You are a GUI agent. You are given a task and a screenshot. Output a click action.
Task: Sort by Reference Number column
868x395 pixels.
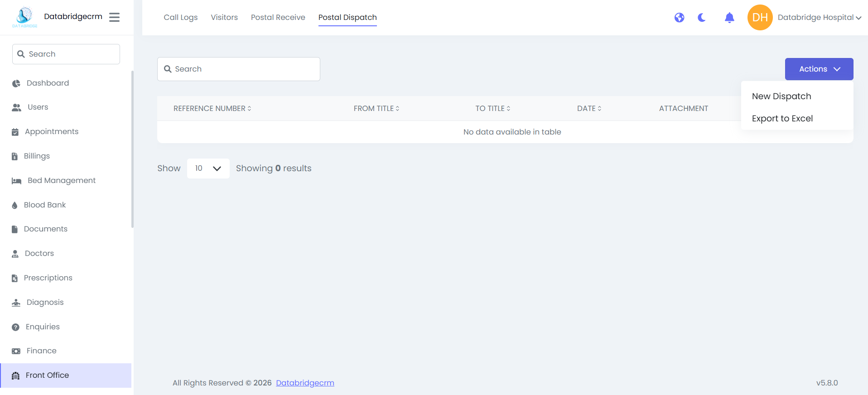tap(212, 109)
